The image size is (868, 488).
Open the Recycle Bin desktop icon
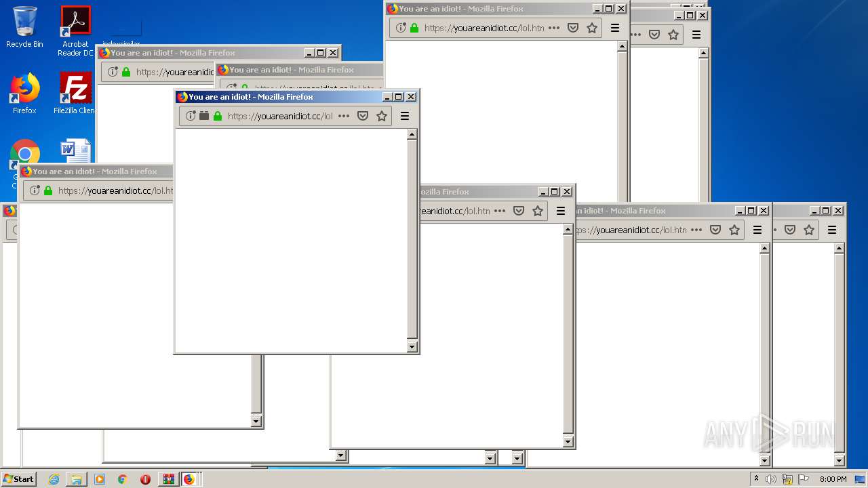pos(24,27)
